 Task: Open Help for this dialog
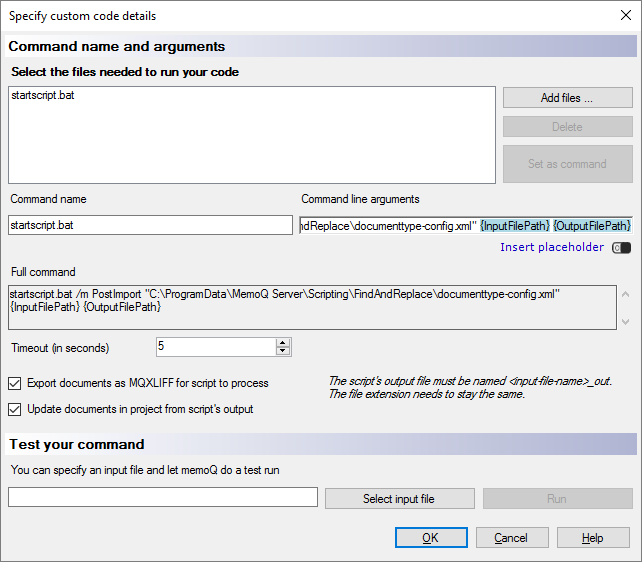pos(593,538)
